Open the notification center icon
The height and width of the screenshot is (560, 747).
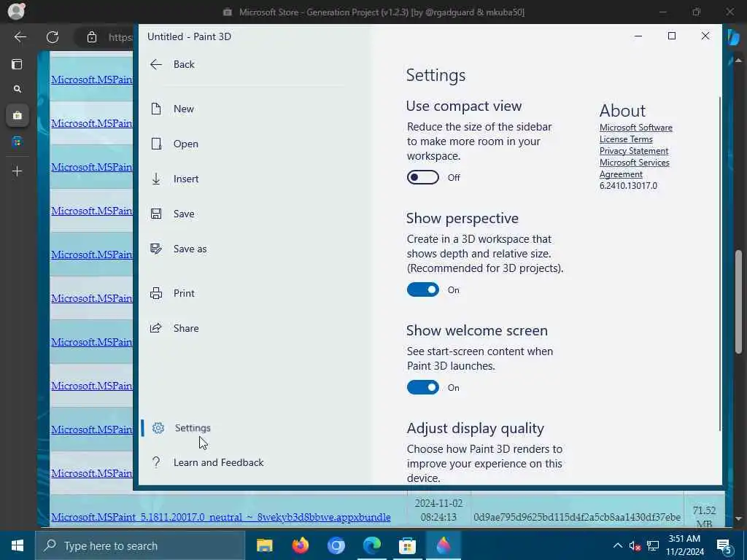point(724,546)
